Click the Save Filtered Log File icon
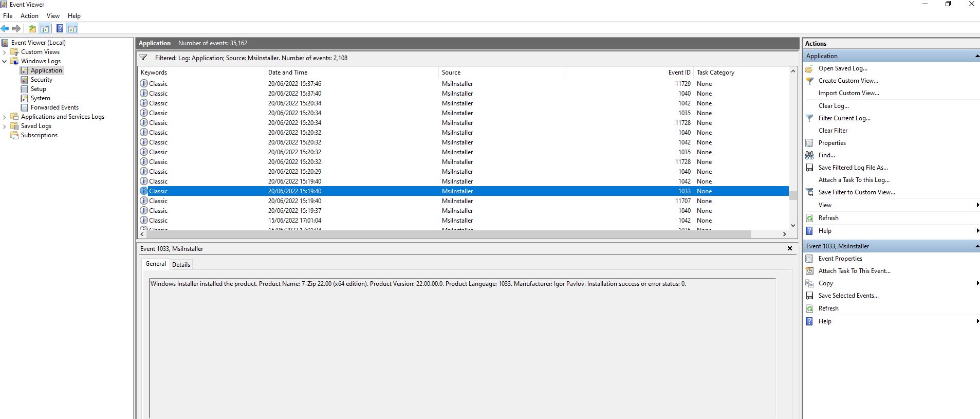The width and height of the screenshot is (980, 419). coord(809,168)
